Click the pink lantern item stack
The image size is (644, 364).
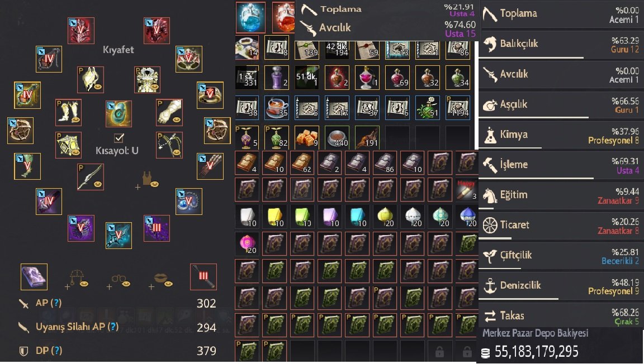pos(247,244)
